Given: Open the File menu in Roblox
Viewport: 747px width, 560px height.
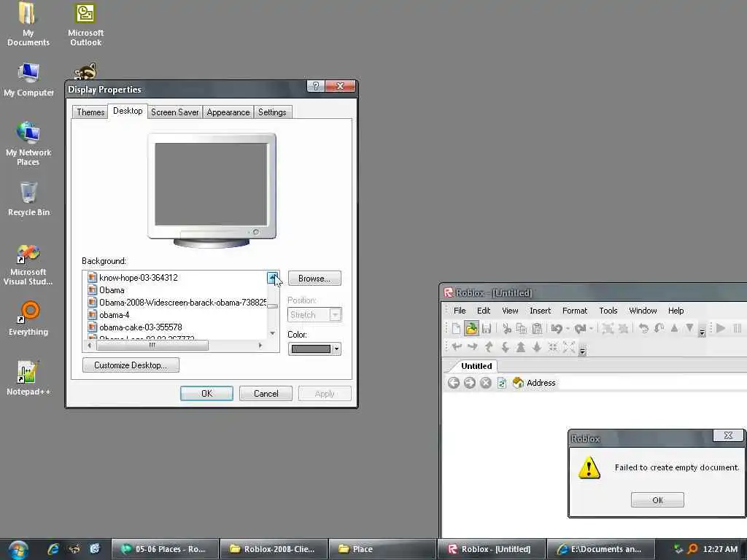Looking at the screenshot, I should (460, 311).
